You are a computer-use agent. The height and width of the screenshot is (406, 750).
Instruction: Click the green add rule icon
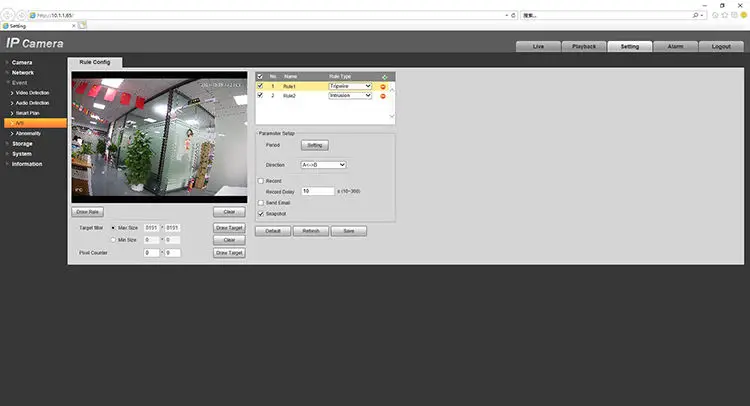click(x=384, y=76)
